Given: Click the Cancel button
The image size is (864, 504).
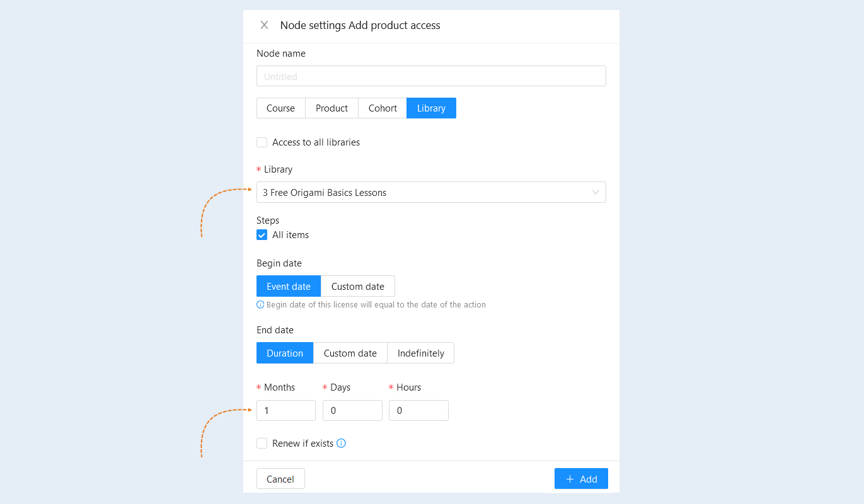Looking at the screenshot, I should coord(280,479).
